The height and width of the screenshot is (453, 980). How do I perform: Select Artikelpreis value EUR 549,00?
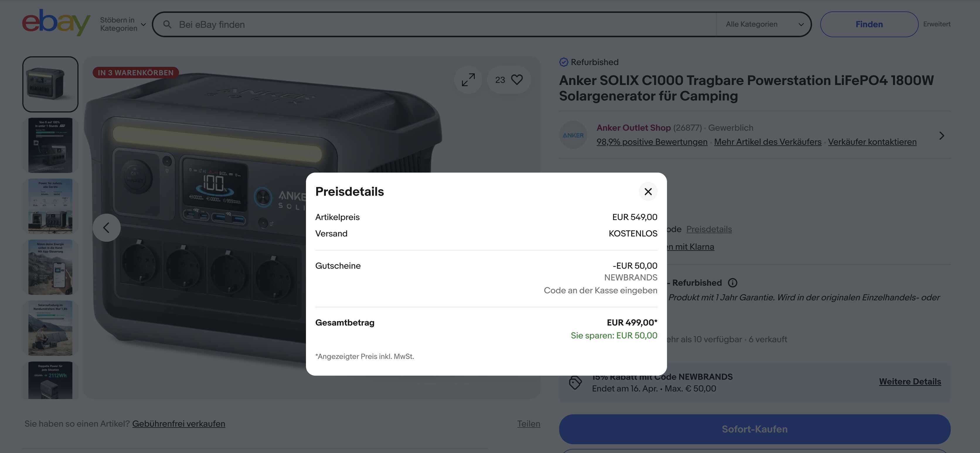pos(634,217)
